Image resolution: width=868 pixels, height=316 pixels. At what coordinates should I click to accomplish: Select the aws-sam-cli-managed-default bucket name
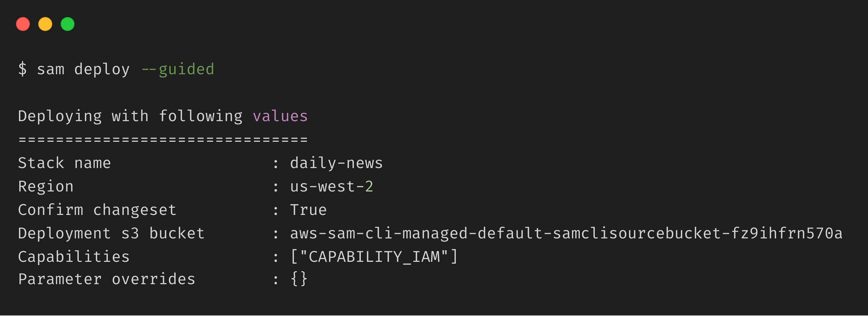566,233
